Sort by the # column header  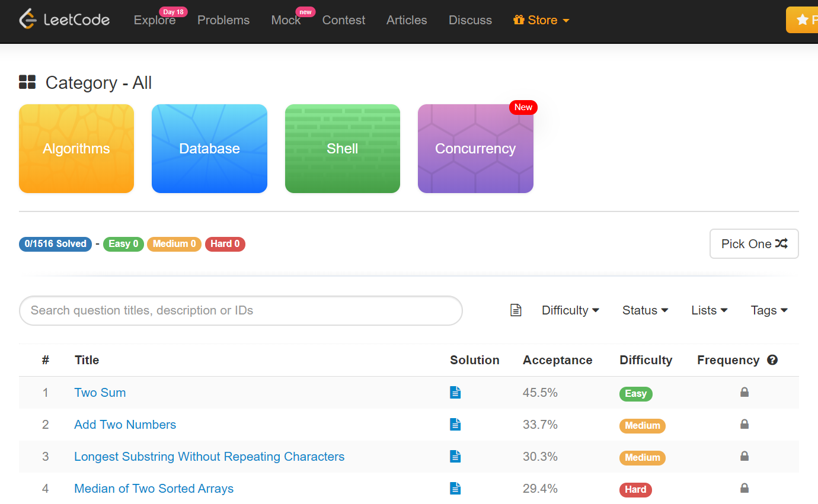pos(46,360)
